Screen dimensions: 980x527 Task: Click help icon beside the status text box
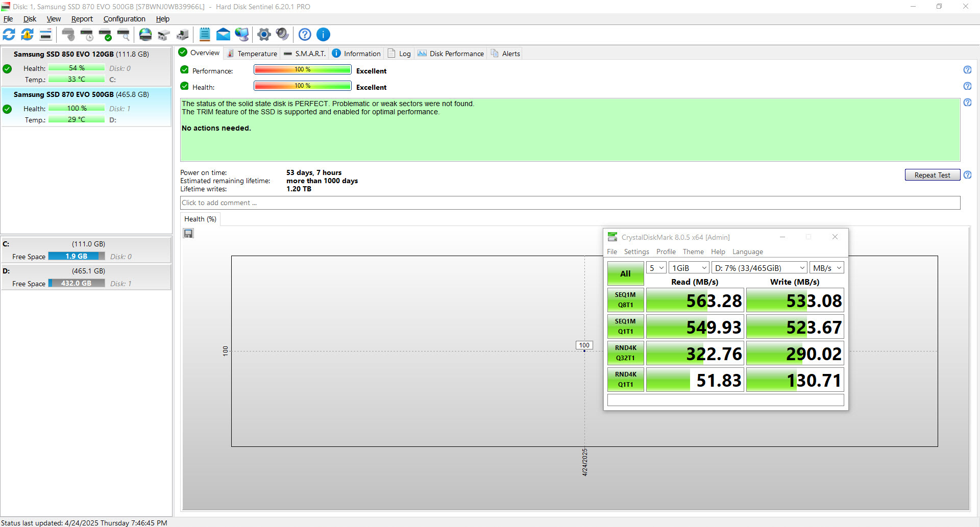[x=967, y=103]
